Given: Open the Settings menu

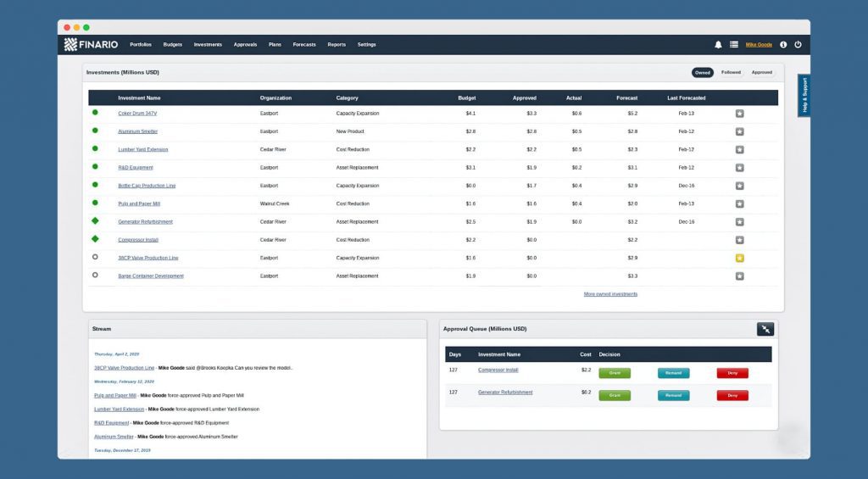Looking at the screenshot, I should pyautogui.click(x=366, y=45).
